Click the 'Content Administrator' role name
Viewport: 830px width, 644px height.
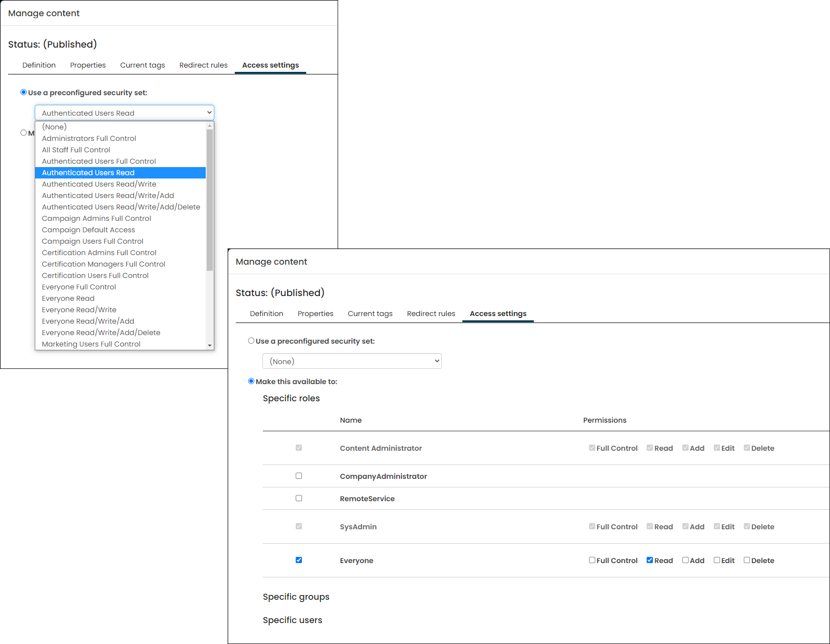[x=381, y=448]
